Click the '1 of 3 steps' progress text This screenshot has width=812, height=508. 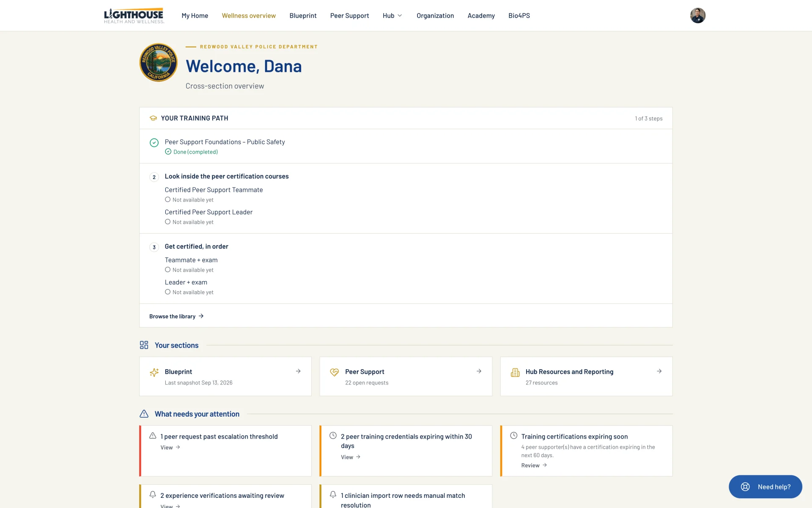tap(648, 119)
